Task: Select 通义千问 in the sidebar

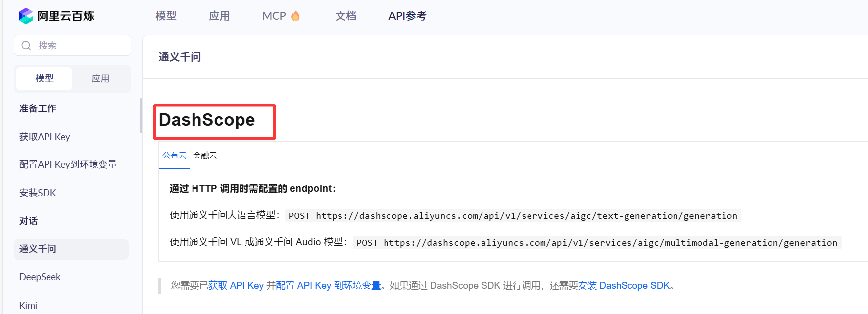Action: pyautogui.click(x=71, y=249)
